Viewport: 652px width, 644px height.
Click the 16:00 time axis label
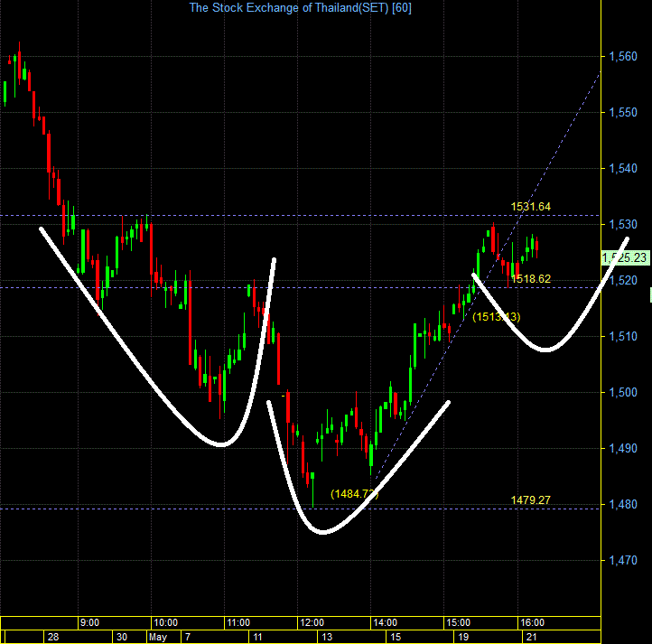tap(532, 623)
